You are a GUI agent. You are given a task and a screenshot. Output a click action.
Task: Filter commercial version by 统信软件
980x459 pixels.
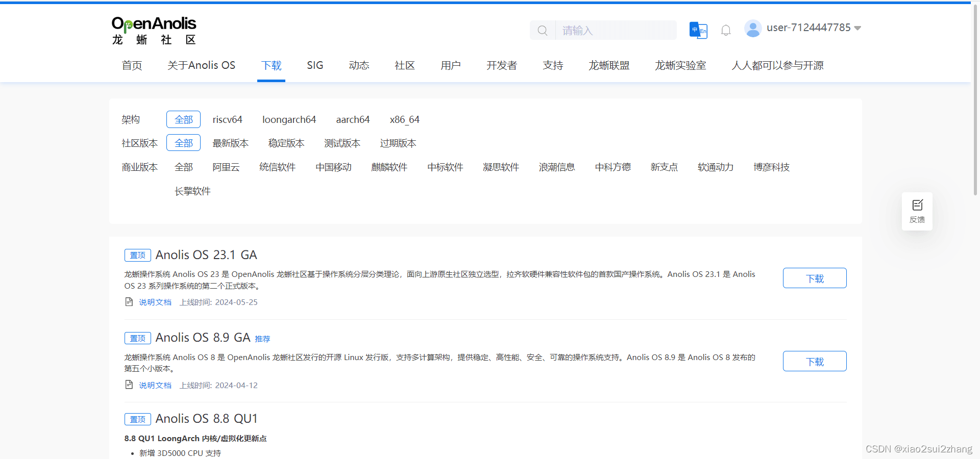[277, 167]
